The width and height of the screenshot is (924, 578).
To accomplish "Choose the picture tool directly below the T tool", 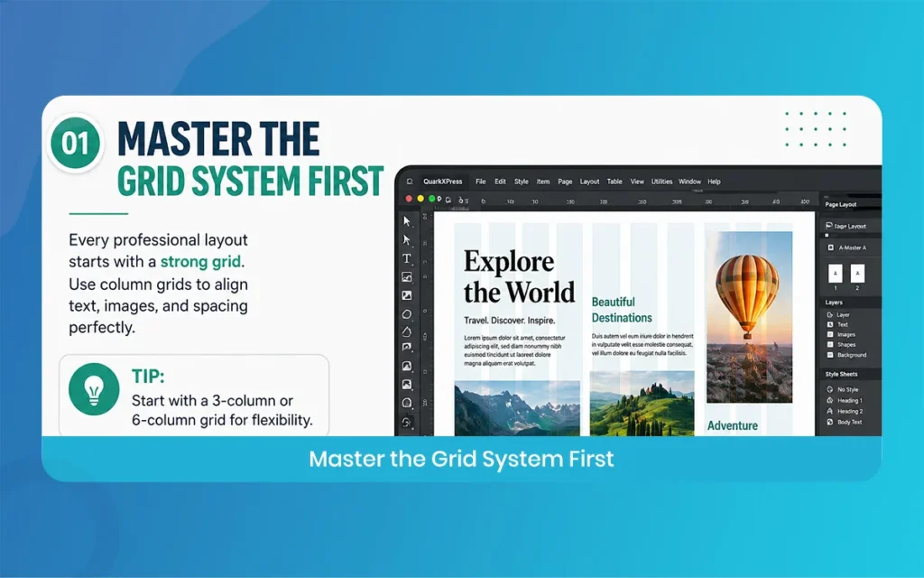I will 407,276.
